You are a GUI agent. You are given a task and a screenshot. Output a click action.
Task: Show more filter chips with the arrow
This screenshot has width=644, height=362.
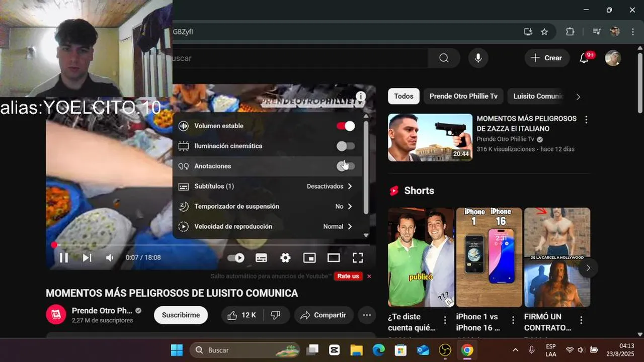(578, 97)
